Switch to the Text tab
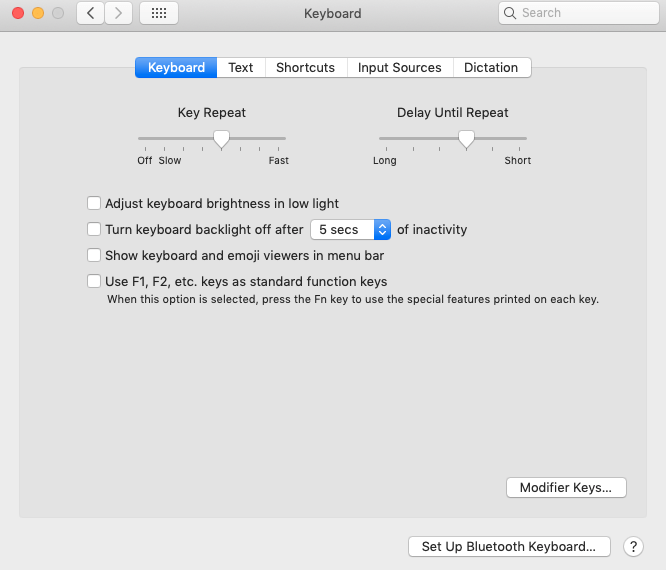 coord(241,67)
